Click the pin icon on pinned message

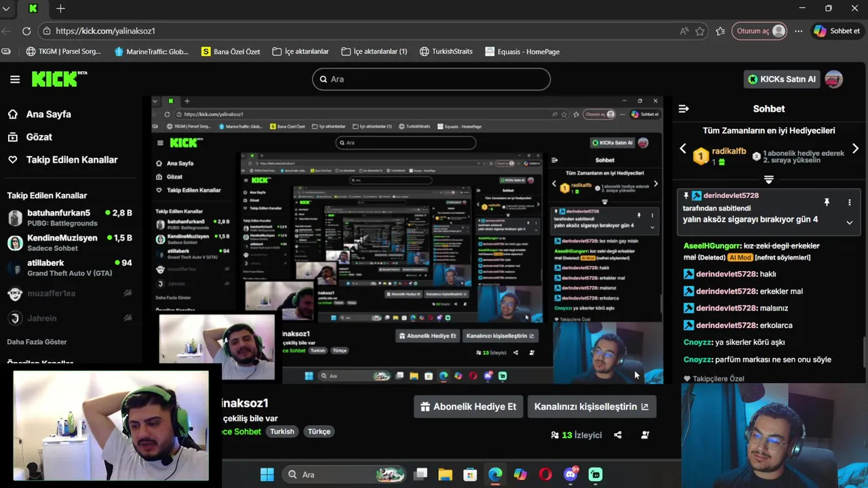(x=827, y=203)
